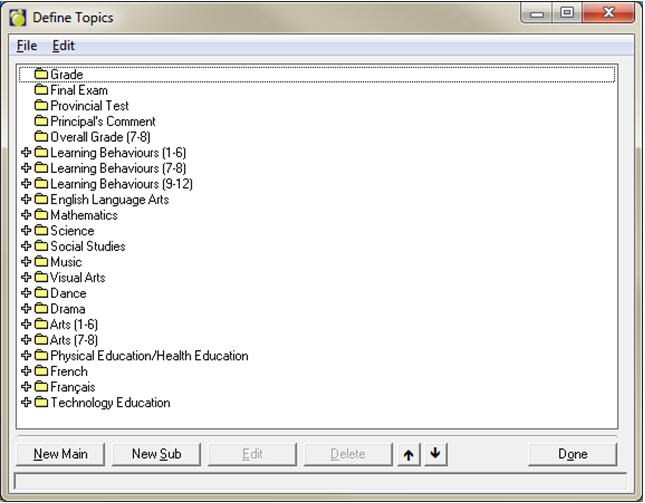Open the Edit menu

click(x=63, y=45)
